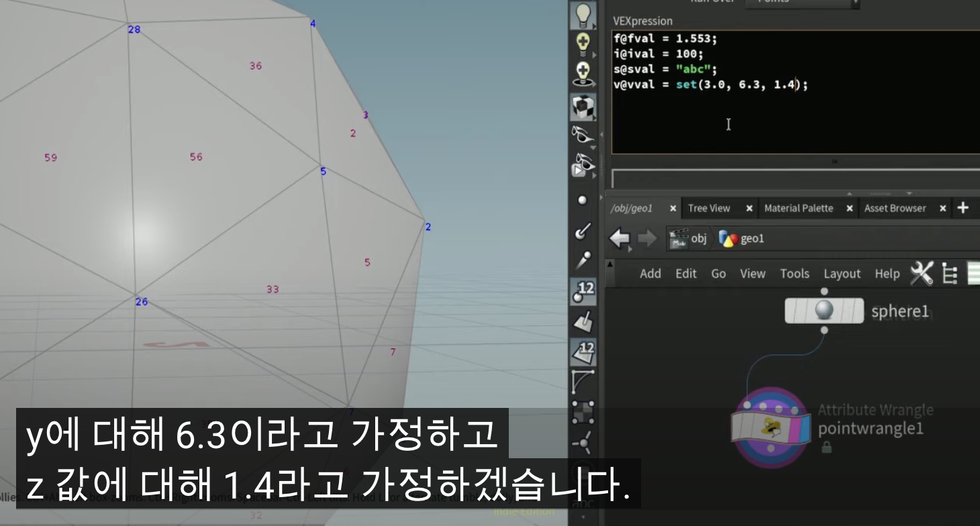Click point number 26 in the viewport

point(142,302)
